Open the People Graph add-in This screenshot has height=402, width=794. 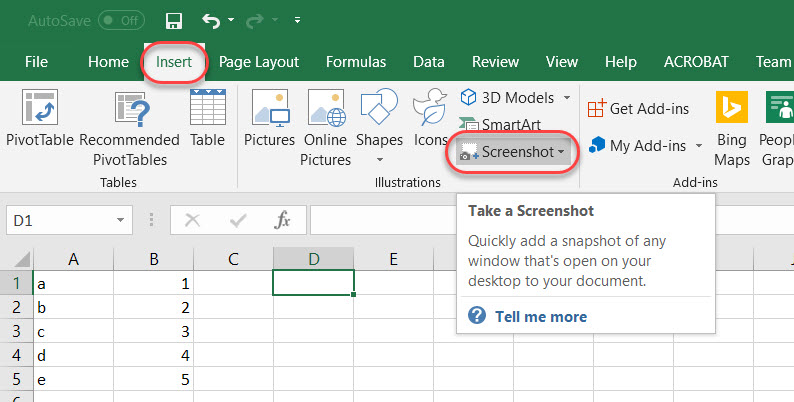(x=776, y=129)
